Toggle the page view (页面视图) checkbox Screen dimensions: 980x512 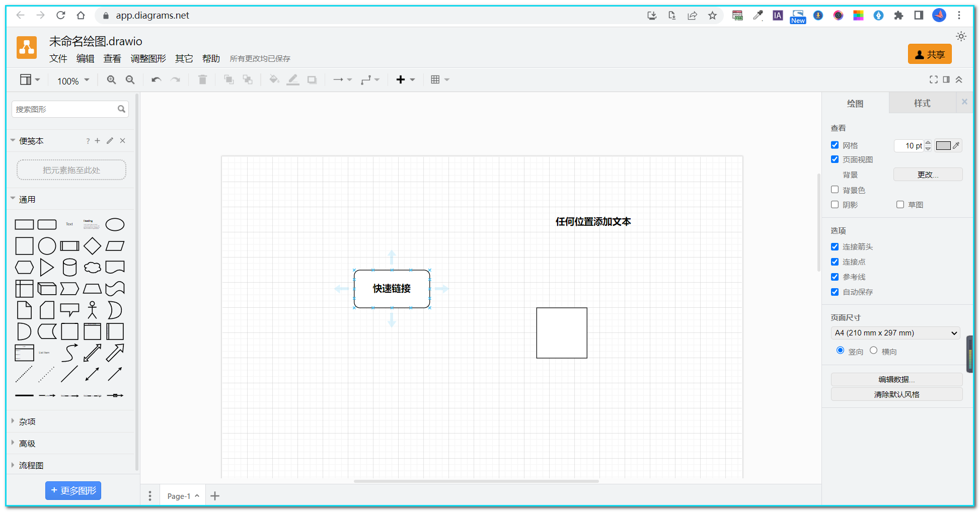click(835, 159)
